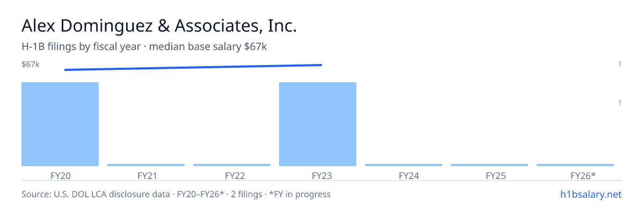
Task: Click the FY24 axis label
Action: click(x=404, y=175)
